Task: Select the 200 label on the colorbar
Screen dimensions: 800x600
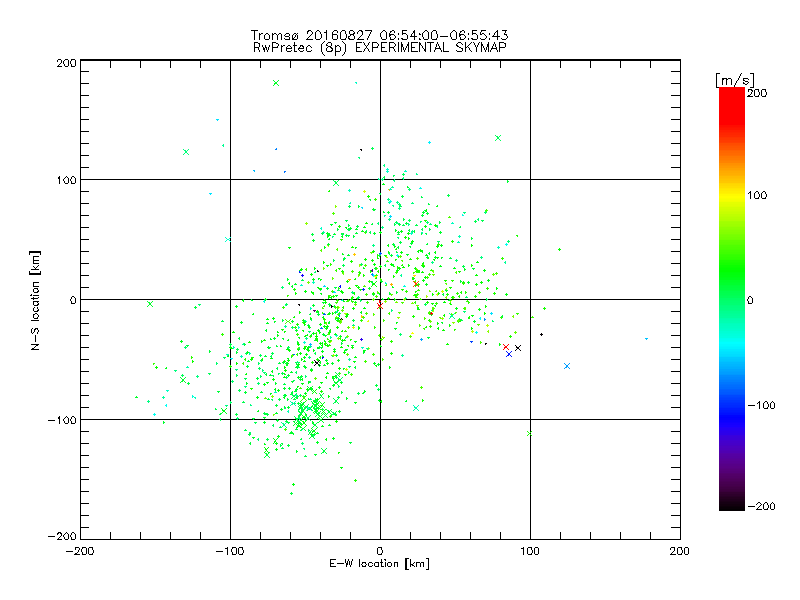Action: pyautogui.click(x=757, y=93)
